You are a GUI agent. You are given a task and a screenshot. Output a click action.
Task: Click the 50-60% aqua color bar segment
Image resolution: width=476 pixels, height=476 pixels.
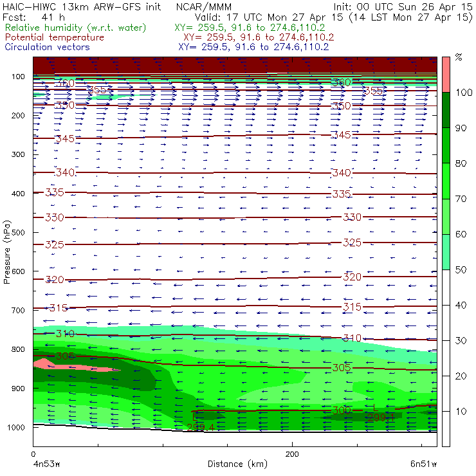(x=446, y=252)
